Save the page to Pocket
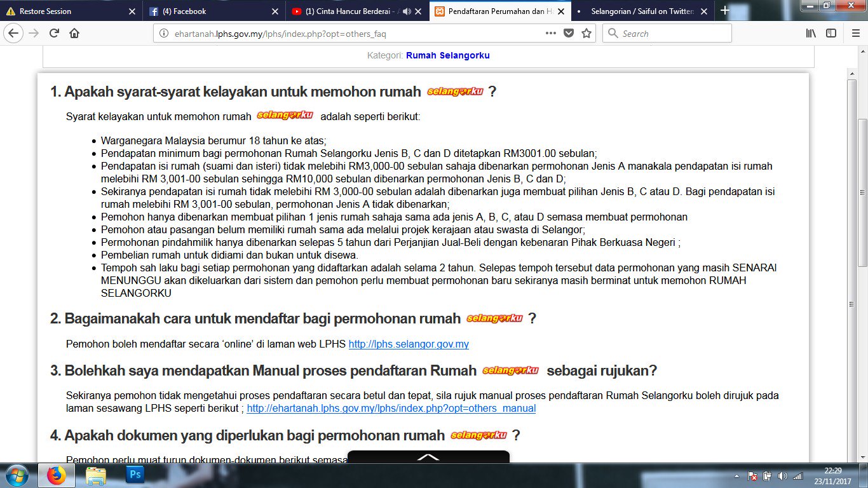 569,33
